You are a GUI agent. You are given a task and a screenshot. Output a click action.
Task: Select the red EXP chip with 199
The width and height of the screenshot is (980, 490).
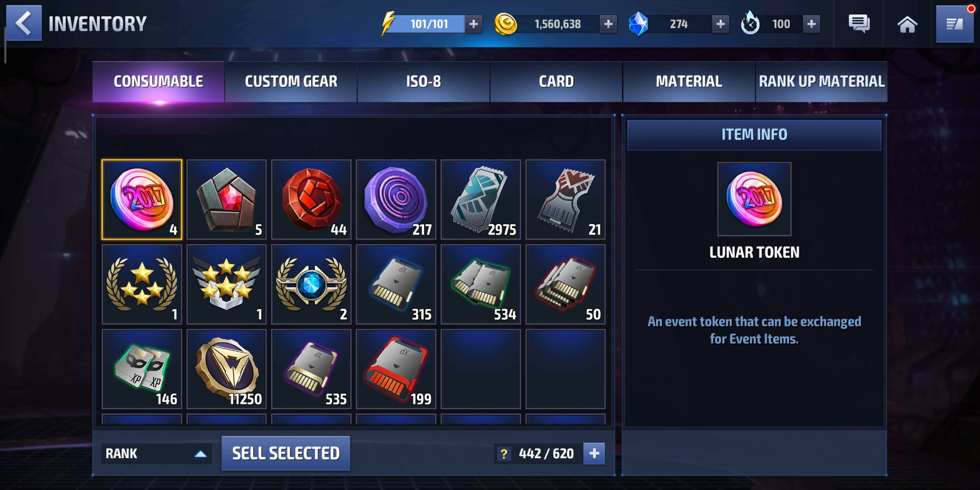tap(396, 369)
